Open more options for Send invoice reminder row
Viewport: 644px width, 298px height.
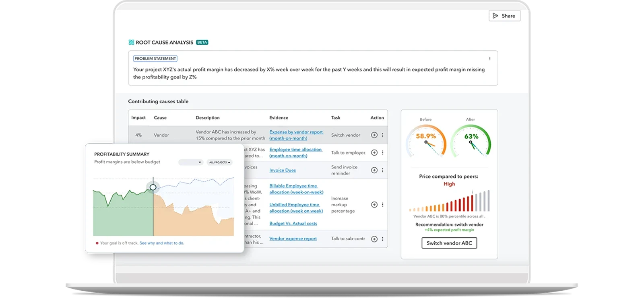click(x=382, y=170)
